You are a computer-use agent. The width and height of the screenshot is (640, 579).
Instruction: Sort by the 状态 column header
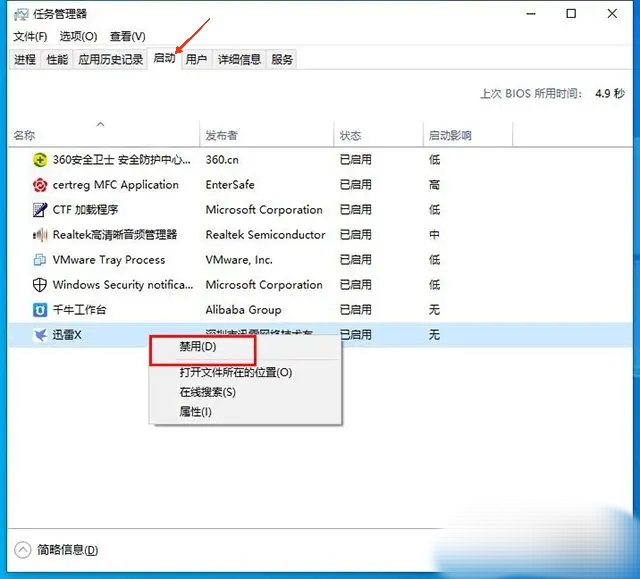coord(378,135)
